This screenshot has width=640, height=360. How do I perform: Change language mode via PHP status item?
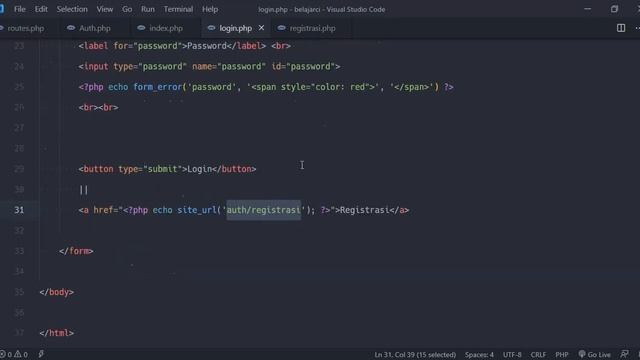(562, 355)
